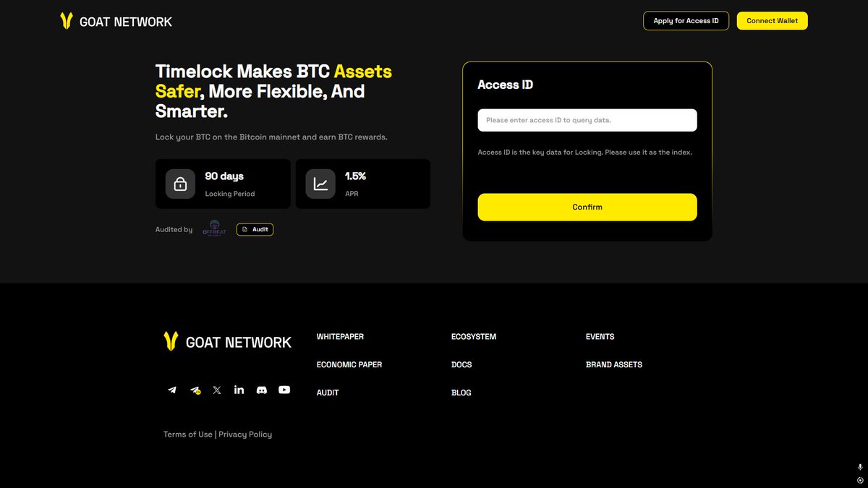
Task: Open the ECOSYSTEM footer link
Action: point(474,337)
